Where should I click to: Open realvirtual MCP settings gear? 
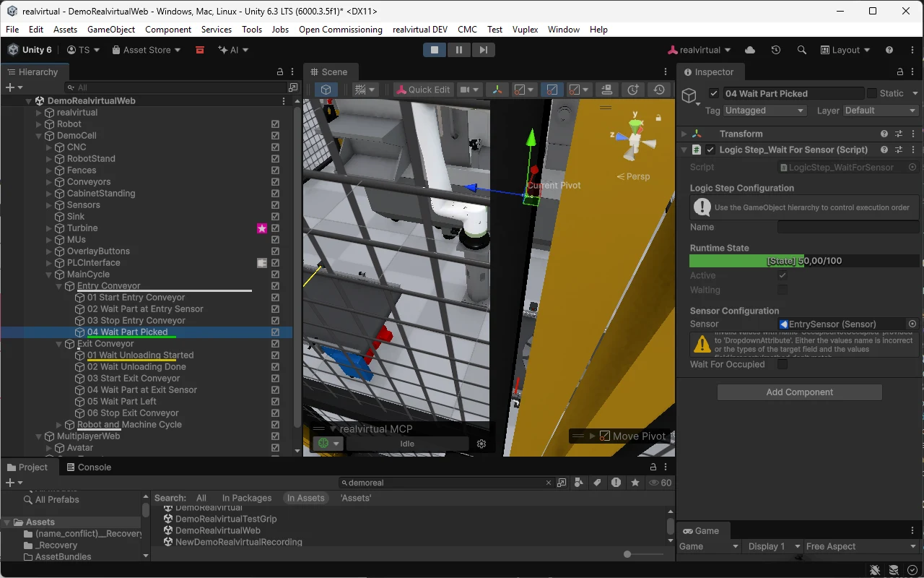tap(481, 444)
